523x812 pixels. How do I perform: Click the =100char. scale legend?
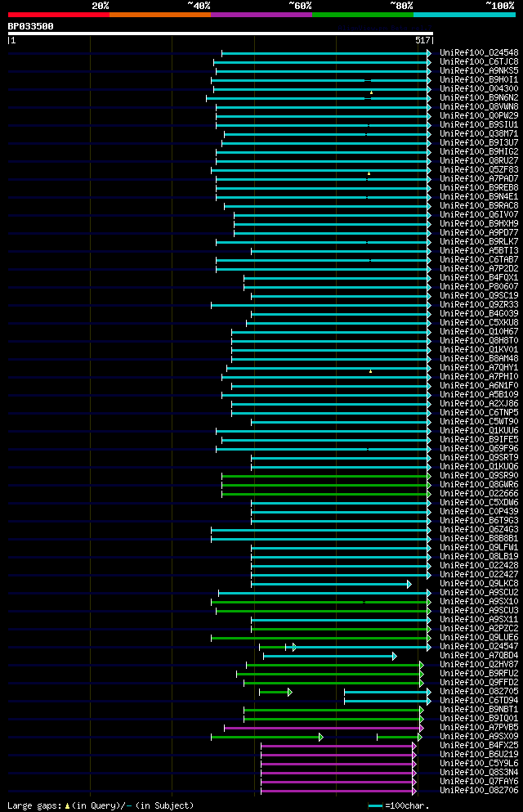(399, 805)
